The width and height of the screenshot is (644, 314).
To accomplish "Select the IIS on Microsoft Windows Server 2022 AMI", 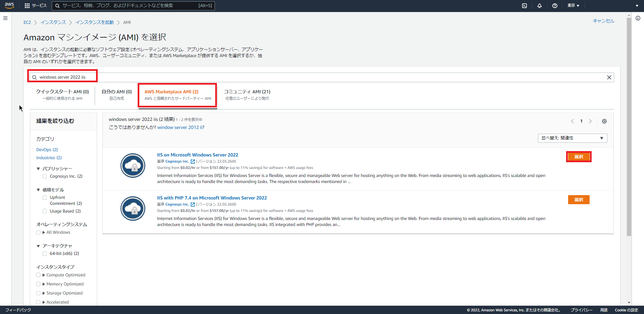I will point(578,156).
